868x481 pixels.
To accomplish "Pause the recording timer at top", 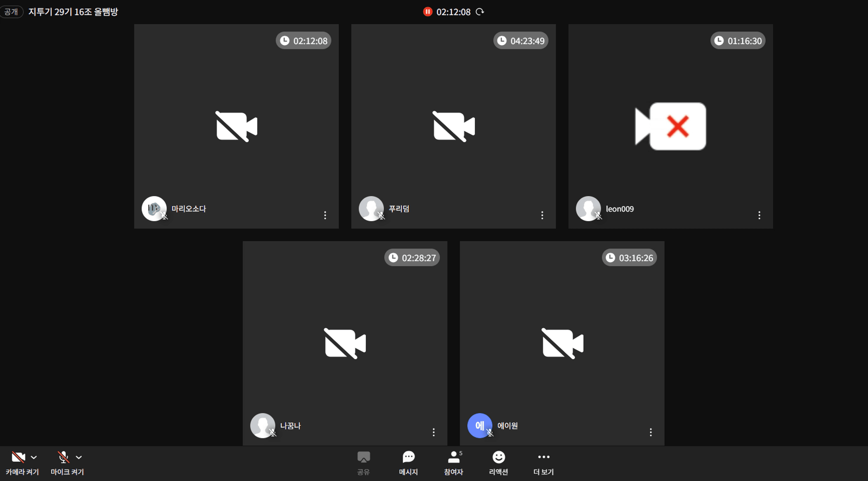I will [x=428, y=12].
